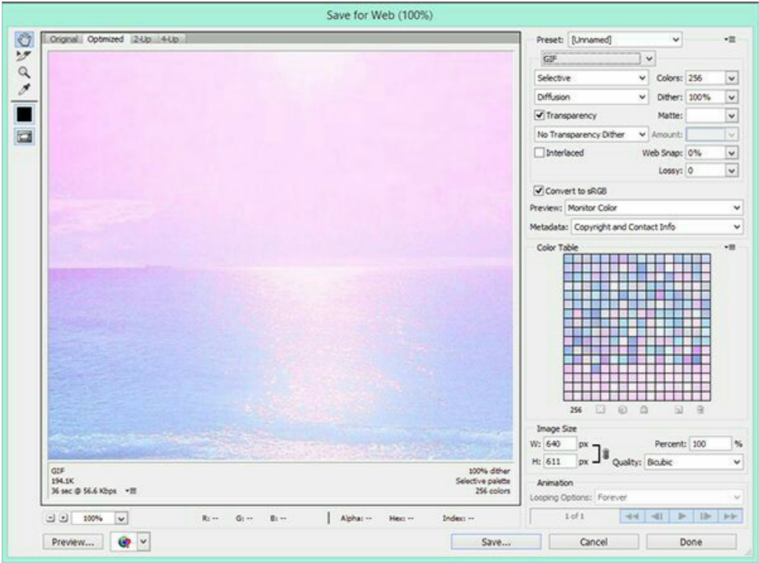Viewport: 759px width, 563px height.
Task: Click the Cancel button
Action: click(593, 541)
